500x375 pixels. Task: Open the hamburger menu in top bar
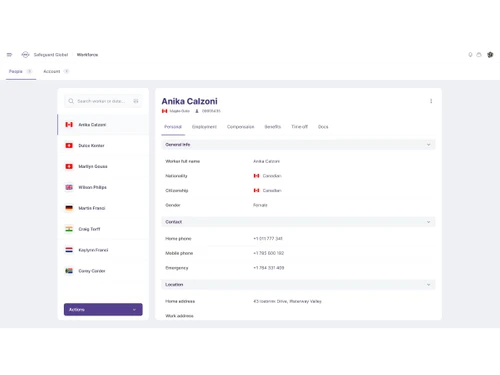coord(9,55)
